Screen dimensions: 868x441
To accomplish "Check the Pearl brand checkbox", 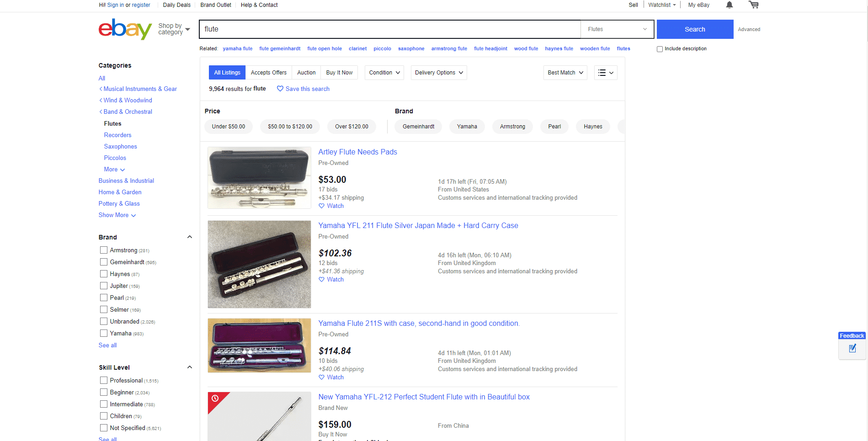I will click(x=104, y=298).
